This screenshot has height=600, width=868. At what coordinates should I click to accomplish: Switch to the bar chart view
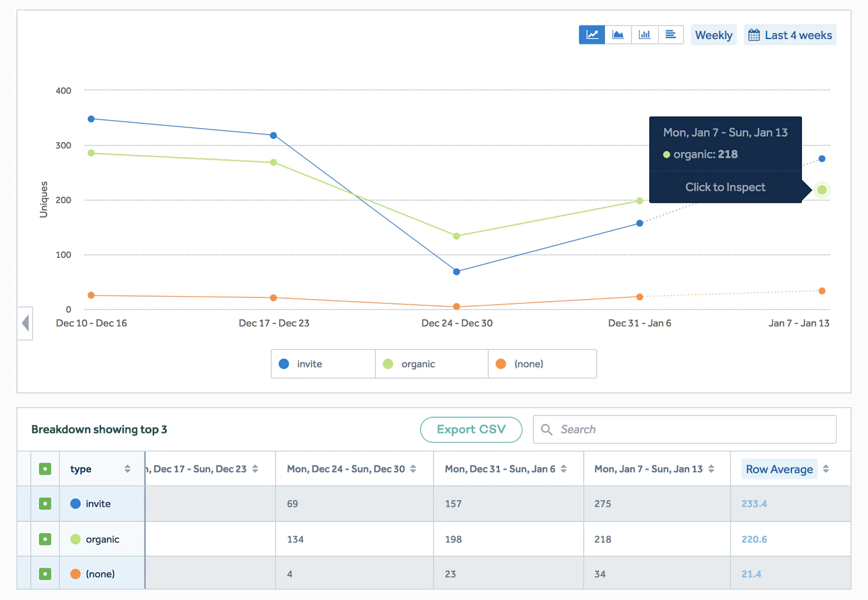644,34
